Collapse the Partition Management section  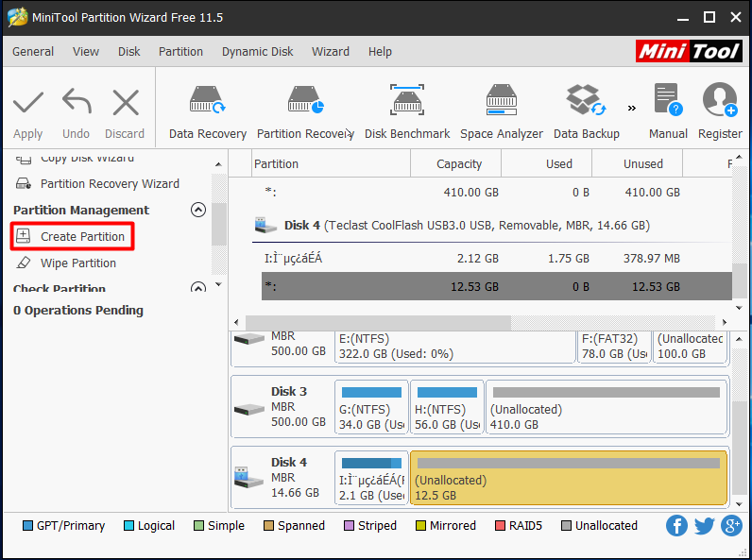[198, 210]
